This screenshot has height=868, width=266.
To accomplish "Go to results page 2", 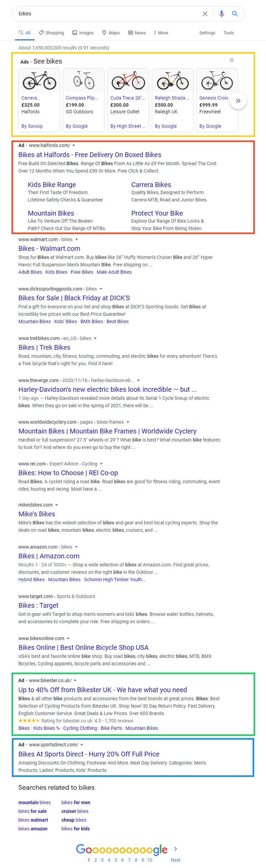I will [x=96, y=860].
